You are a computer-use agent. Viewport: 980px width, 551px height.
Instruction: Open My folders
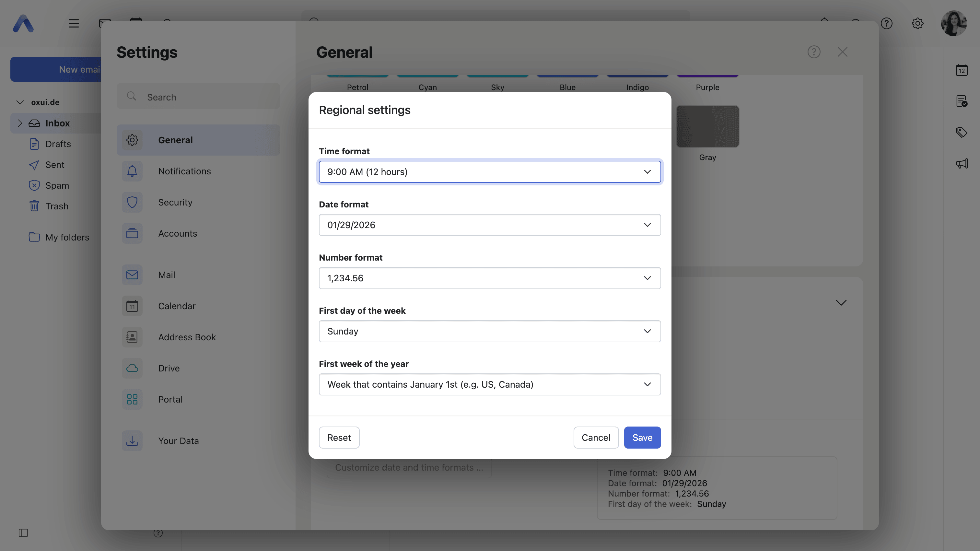(67, 237)
